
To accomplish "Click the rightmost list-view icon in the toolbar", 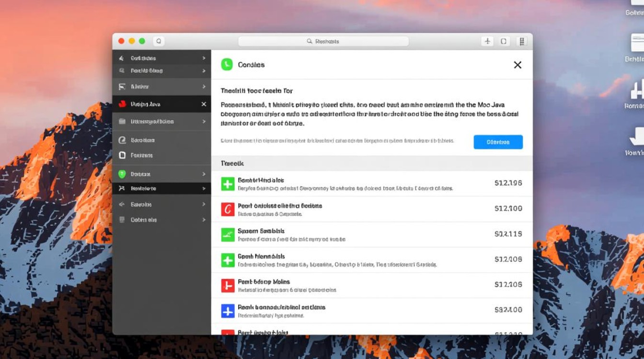I will pyautogui.click(x=522, y=41).
